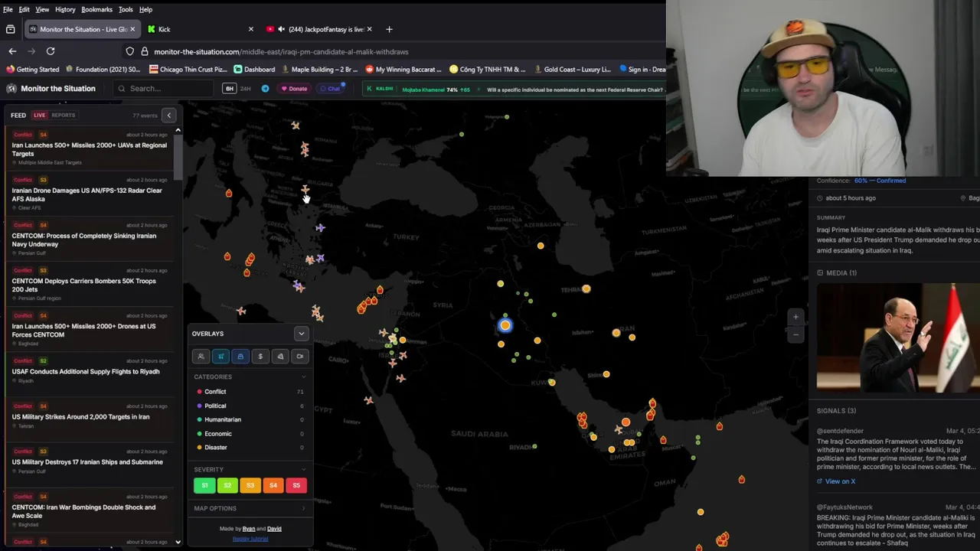
Task: Open Firefox tab overview icon
Action: pyautogui.click(x=10, y=29)
